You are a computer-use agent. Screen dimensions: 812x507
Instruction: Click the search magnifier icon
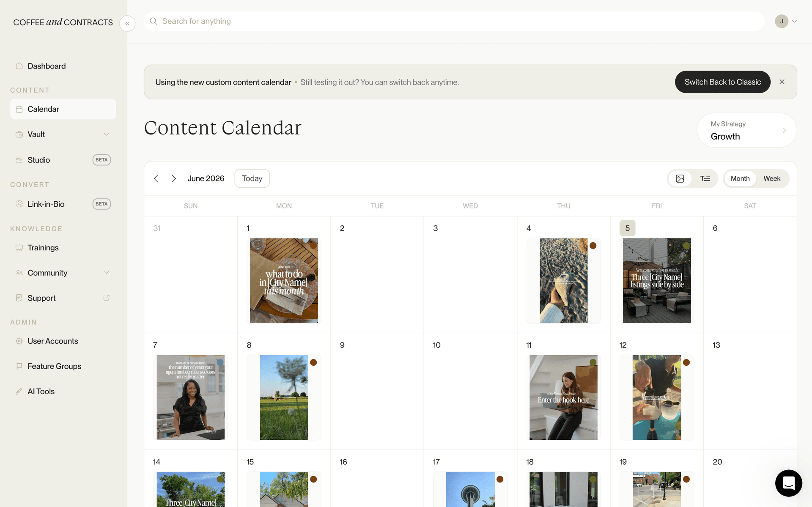coord(154,21)
